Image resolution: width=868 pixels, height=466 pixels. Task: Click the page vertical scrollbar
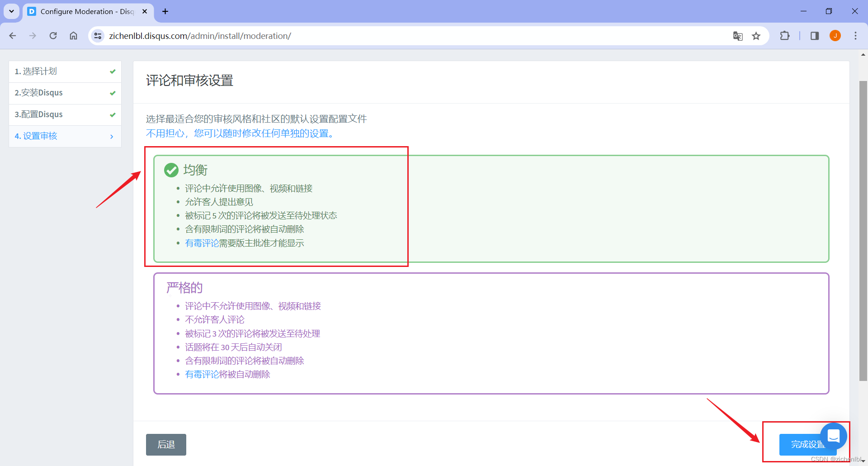click(863, 231)
